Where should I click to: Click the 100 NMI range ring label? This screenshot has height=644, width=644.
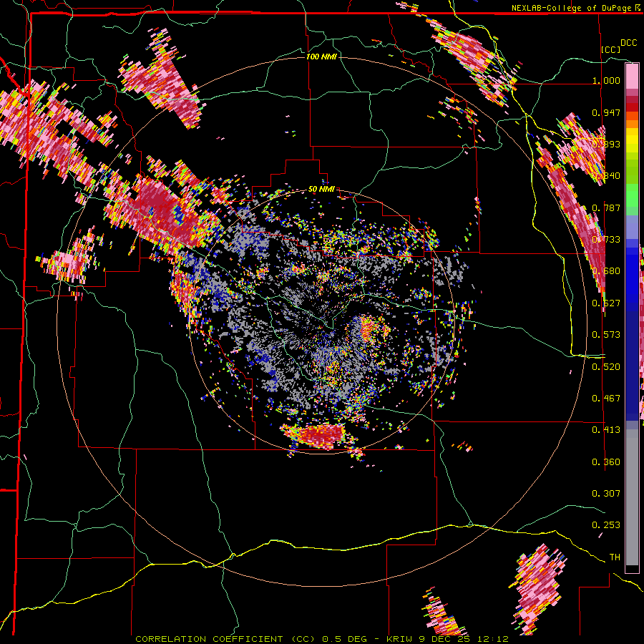pos(321,57)
